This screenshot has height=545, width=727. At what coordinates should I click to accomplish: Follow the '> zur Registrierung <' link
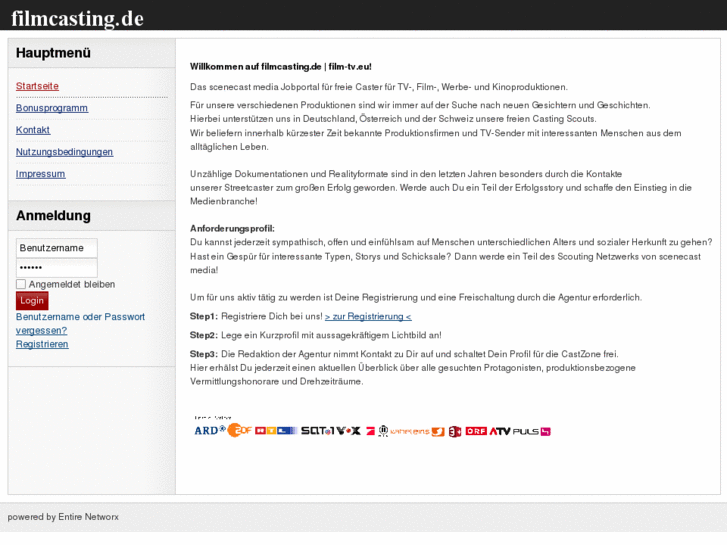coord(368,316)
